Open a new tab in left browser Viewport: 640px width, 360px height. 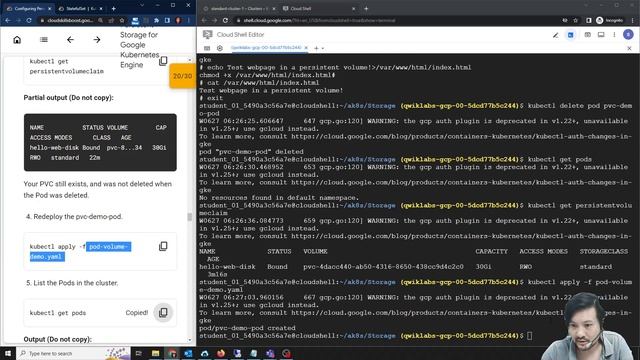(113, 8)
